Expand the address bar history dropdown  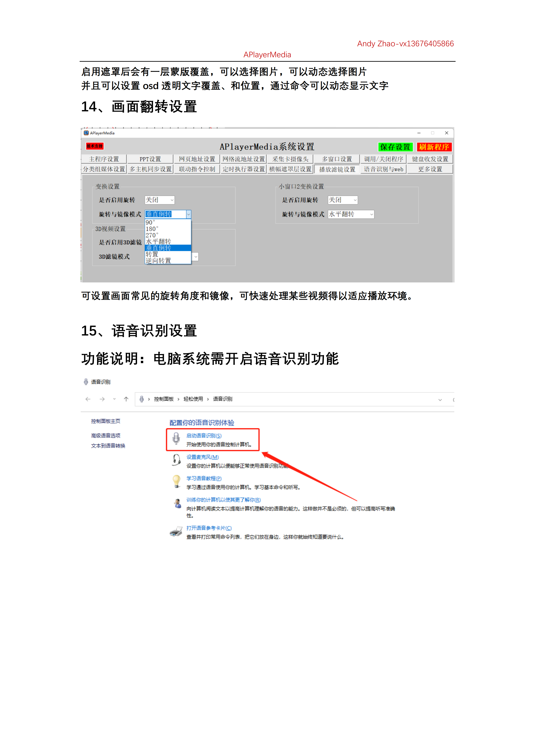coord(440,400)
